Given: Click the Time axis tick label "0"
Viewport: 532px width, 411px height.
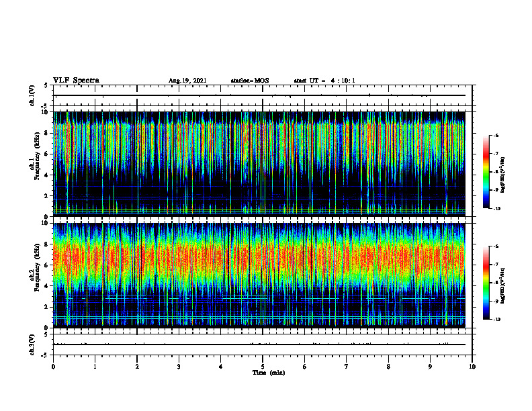Looking at the screenshot, I should coord(53,367).
